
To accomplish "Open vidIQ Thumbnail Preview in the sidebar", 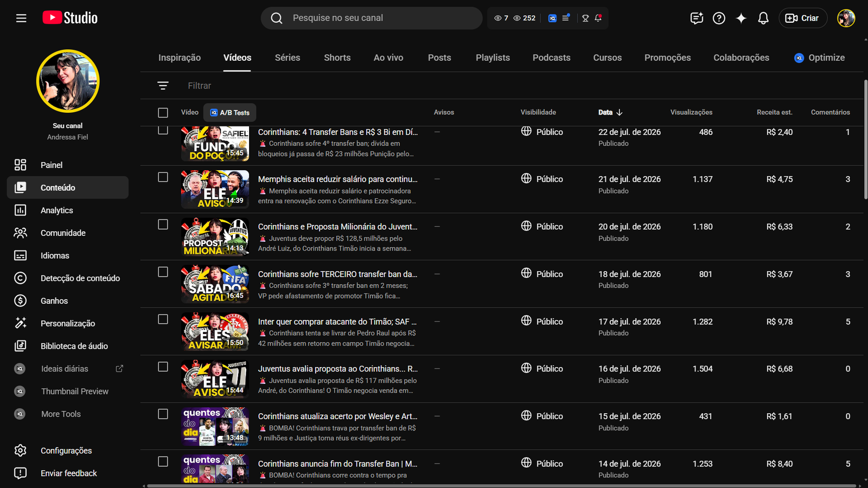I will [68, 391].
